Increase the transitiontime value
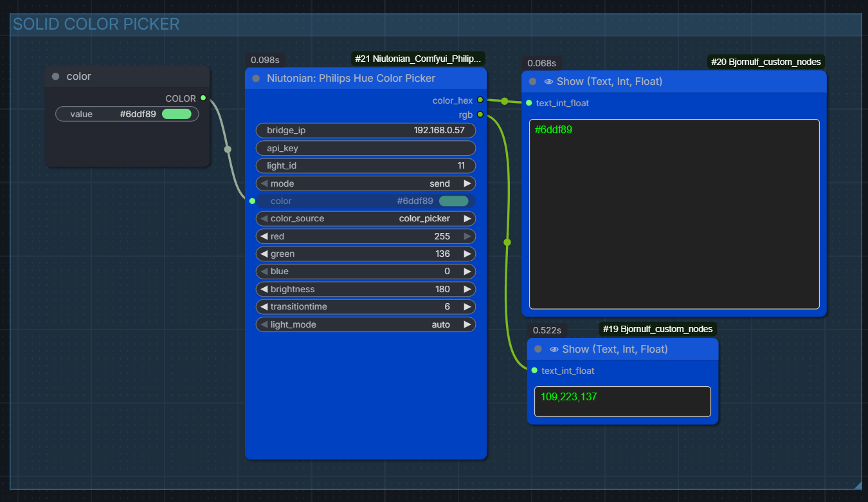The image size is (868, 502). (467, 306)
